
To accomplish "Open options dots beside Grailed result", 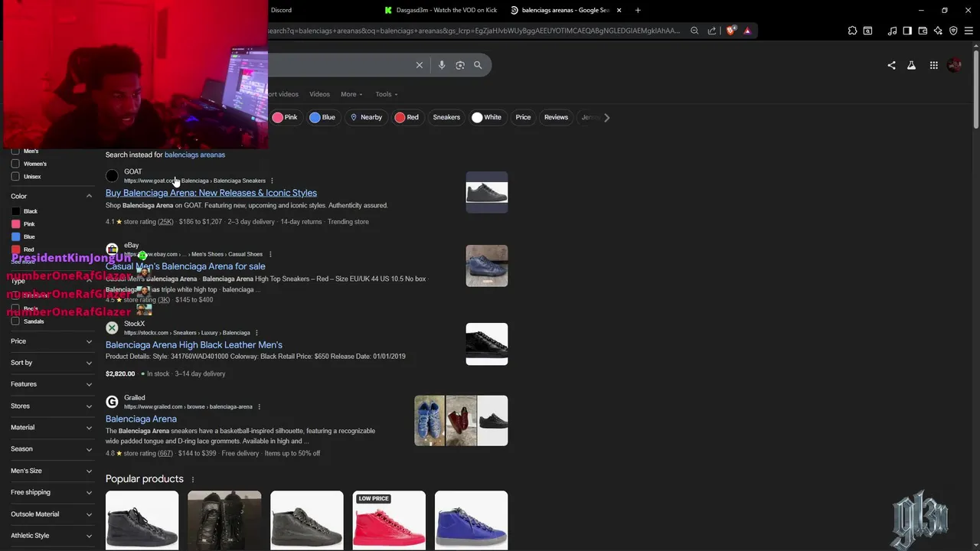I will (259, 407).
